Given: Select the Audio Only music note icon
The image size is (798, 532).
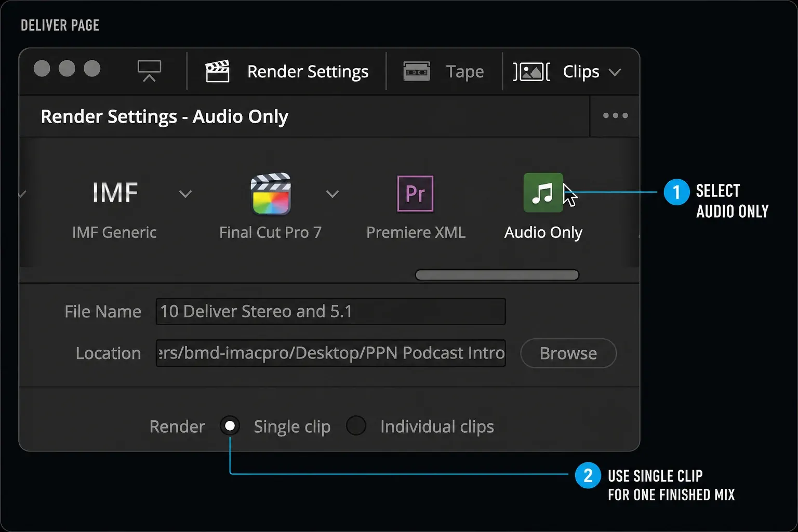Looking at the screenshot, I should click(x=543, y=193).
